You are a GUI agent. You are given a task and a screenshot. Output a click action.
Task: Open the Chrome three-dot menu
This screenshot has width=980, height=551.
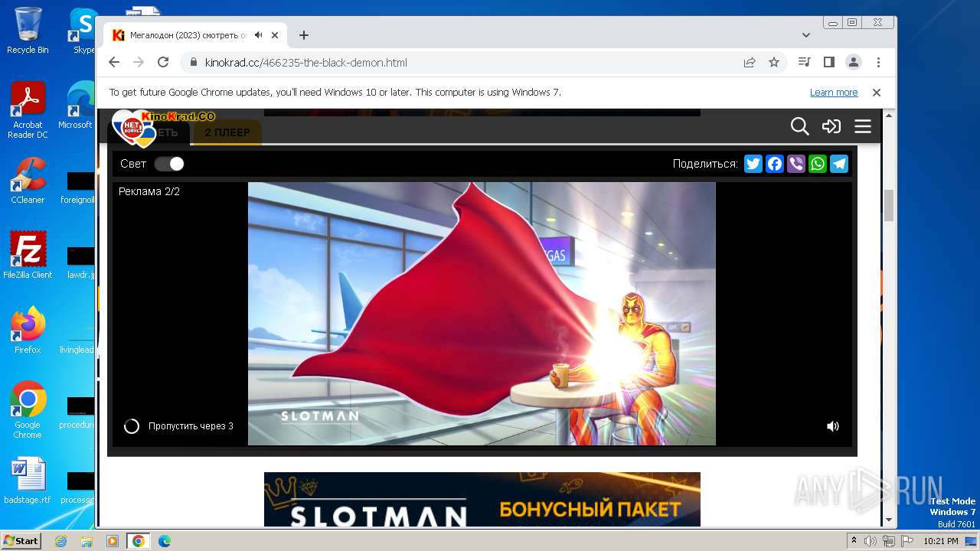click(x=878, y=63)
